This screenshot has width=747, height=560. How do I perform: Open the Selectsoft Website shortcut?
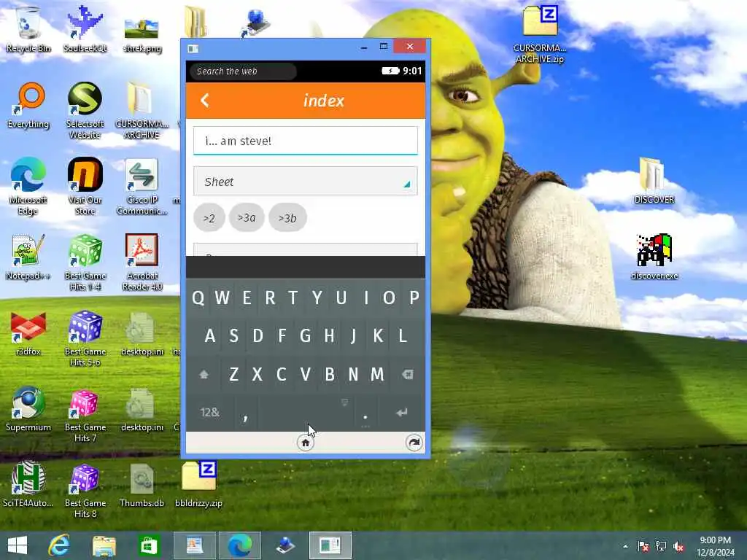tap(85, 111)
